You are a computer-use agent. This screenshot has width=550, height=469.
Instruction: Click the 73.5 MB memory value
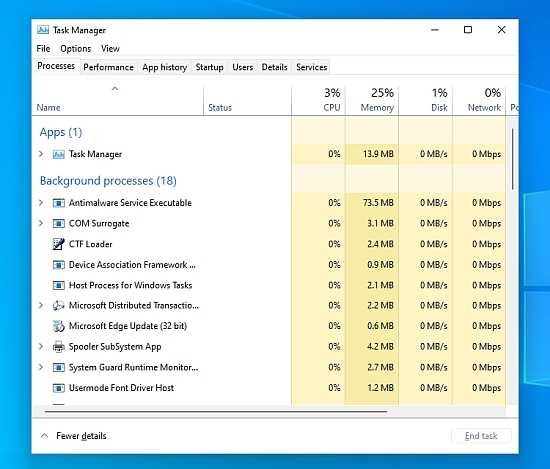pos(378,203)
